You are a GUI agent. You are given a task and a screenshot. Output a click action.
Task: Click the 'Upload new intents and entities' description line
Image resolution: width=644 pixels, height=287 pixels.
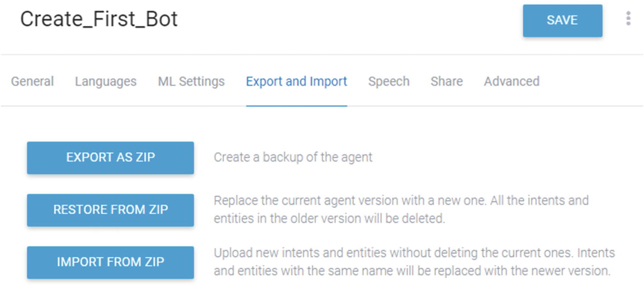[x=414, y=252]
